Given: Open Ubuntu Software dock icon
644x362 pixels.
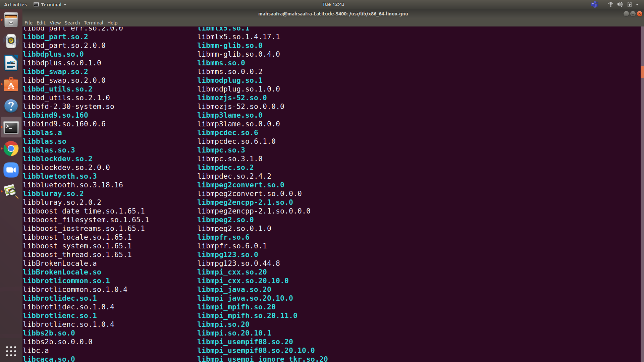Looking at the screenshot, I should point(11,84).
